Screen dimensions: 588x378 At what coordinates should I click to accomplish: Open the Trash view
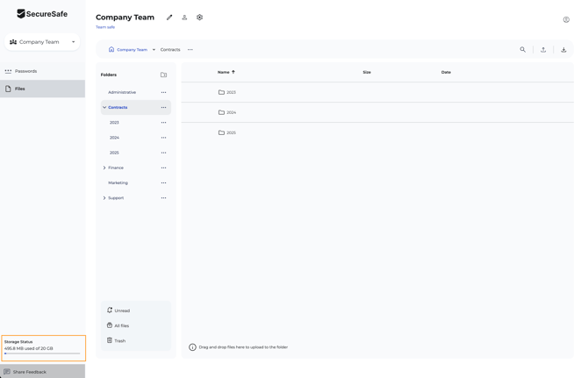tap(119, 341)
